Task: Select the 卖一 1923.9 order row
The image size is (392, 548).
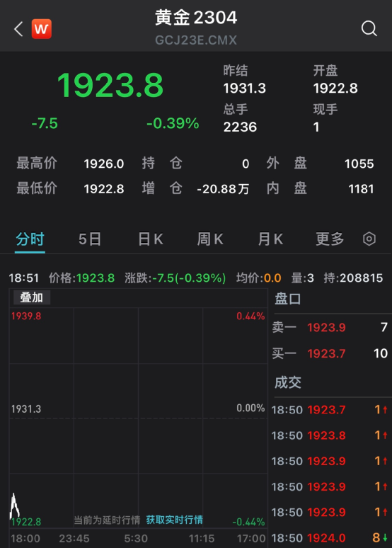Action: point(330,328)
